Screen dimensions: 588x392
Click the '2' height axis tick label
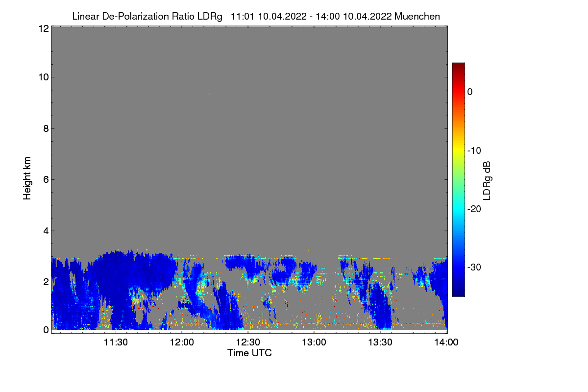(46, 281)
